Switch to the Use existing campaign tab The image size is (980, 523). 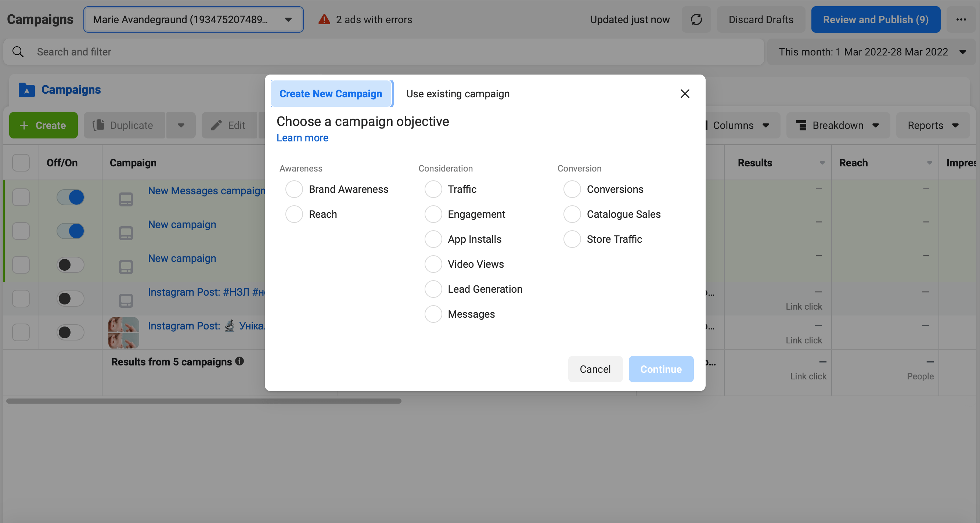pyautogui.click(x=458, y=94)
